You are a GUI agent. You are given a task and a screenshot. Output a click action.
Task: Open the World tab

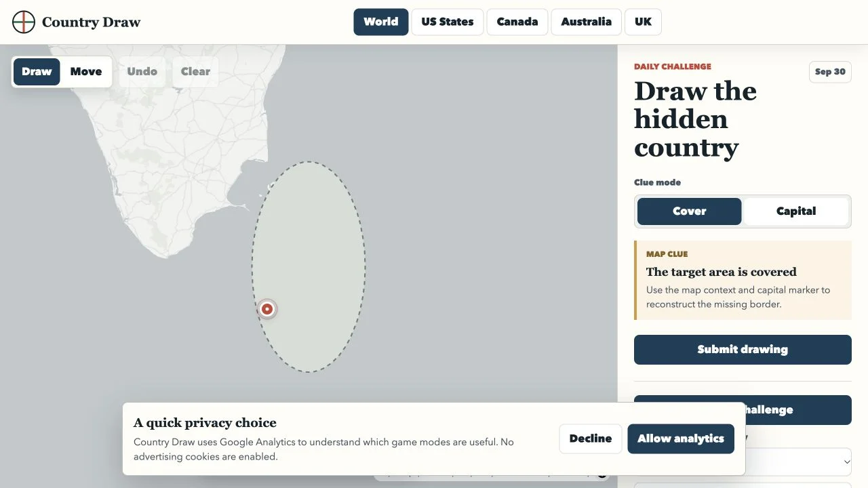381,22
